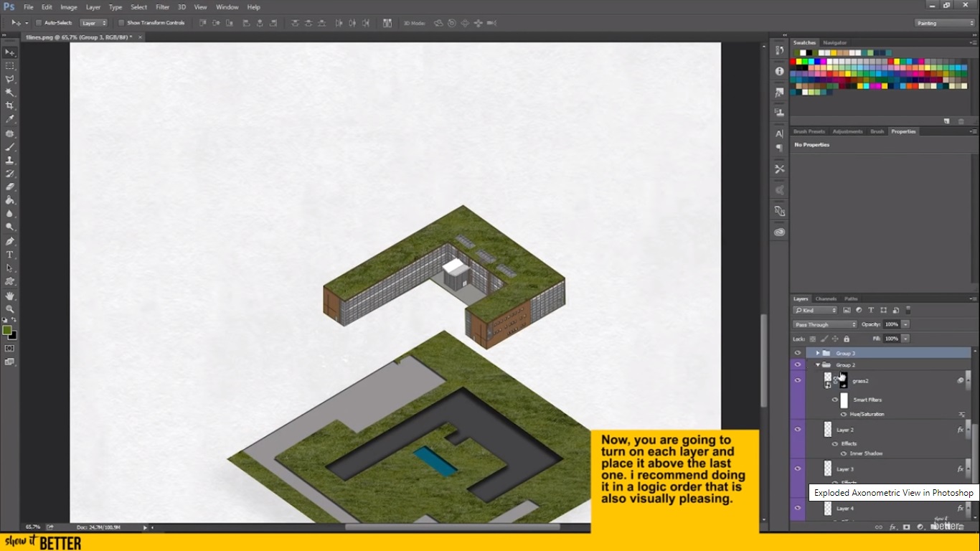Click the grass2 layer mask thumbnail
This screenshot has width=980, height=551.
844,380
